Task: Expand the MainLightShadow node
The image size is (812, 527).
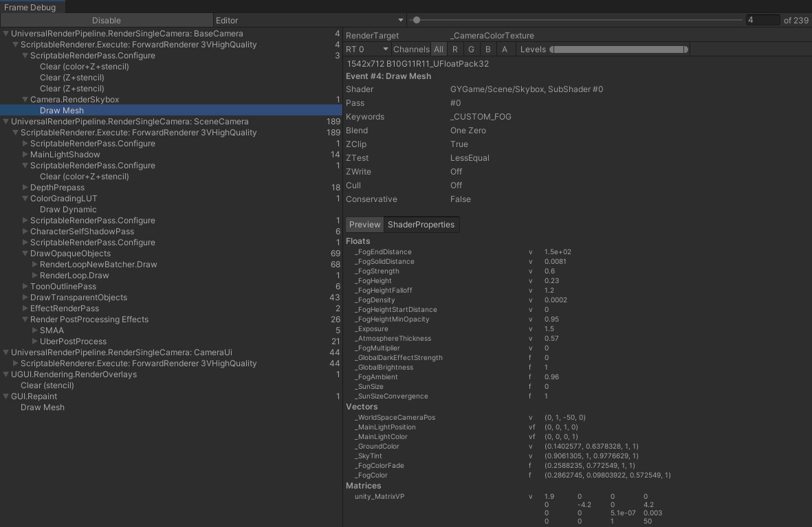Action: tap(25, 155)
